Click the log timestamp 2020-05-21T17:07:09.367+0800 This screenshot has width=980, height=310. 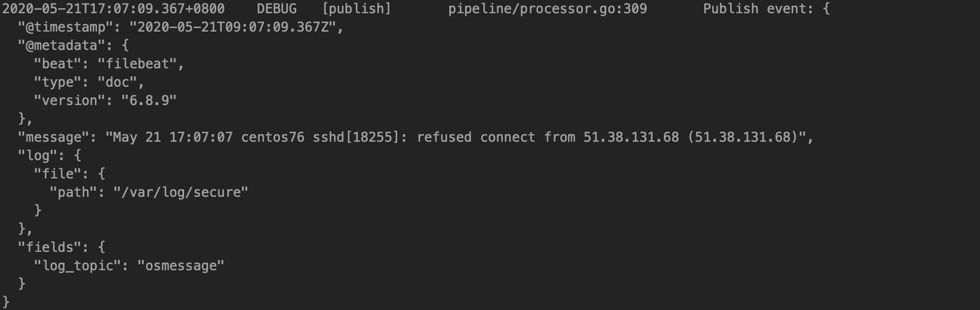click(x=113, y=9)
